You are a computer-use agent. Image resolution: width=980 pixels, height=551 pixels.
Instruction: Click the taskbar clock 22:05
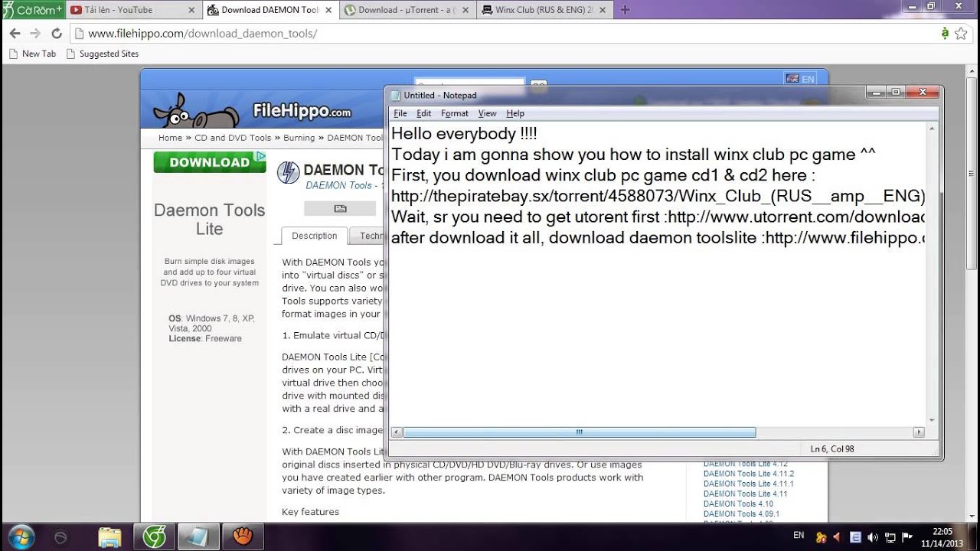[942, 536]
